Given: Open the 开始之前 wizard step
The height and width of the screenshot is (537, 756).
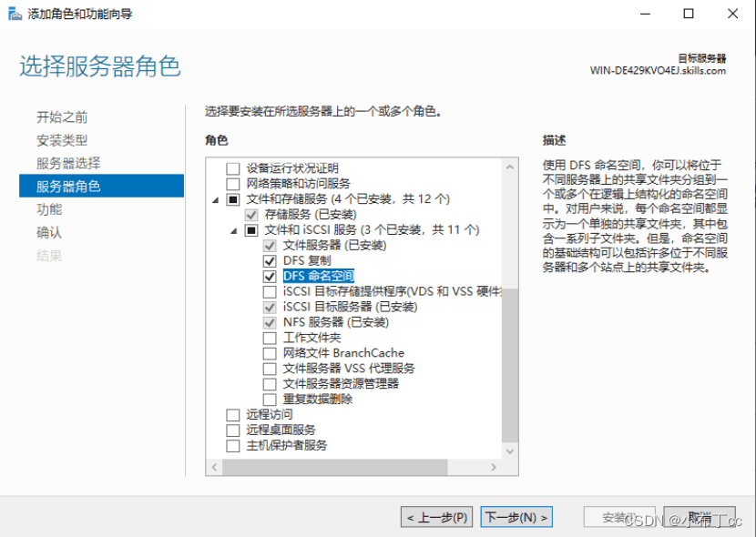Looking at the screenshot, I should (x=62, y=117).
